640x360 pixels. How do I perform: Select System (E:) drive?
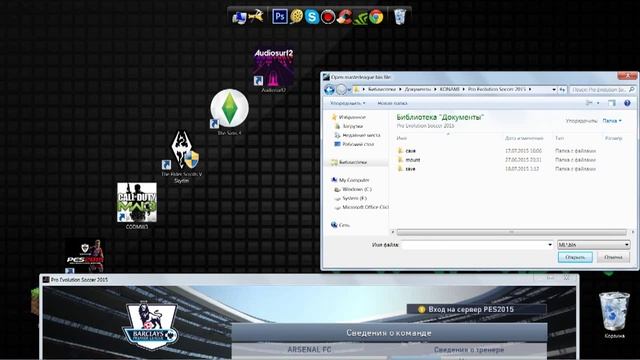354,198
